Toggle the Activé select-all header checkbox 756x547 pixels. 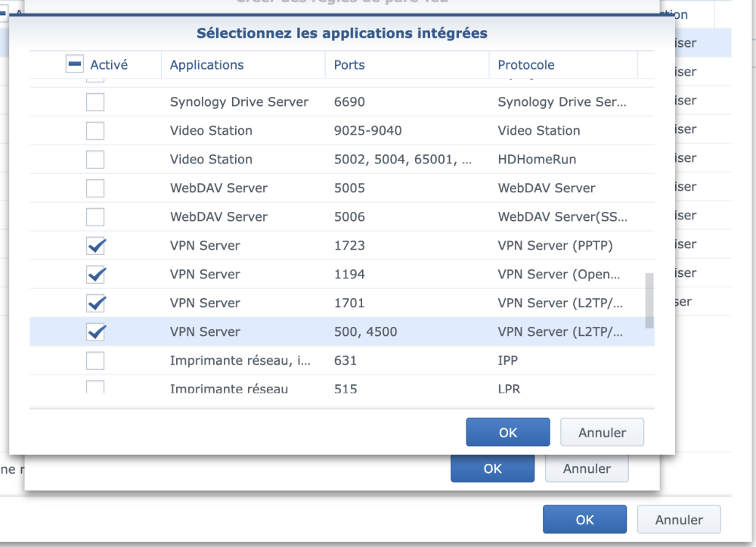tap(74, 65)
